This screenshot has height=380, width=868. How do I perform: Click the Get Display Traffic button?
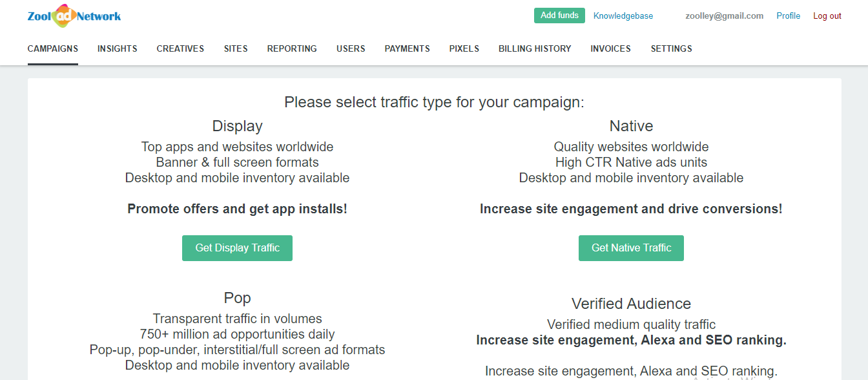237,248
